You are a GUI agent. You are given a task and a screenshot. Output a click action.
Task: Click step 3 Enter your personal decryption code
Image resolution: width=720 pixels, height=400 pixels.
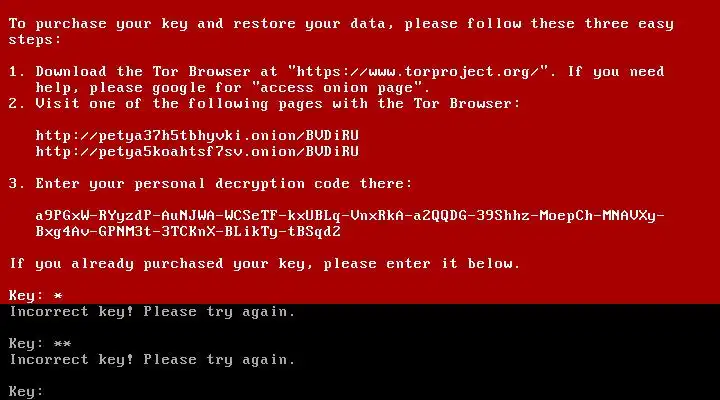[210, 184]
